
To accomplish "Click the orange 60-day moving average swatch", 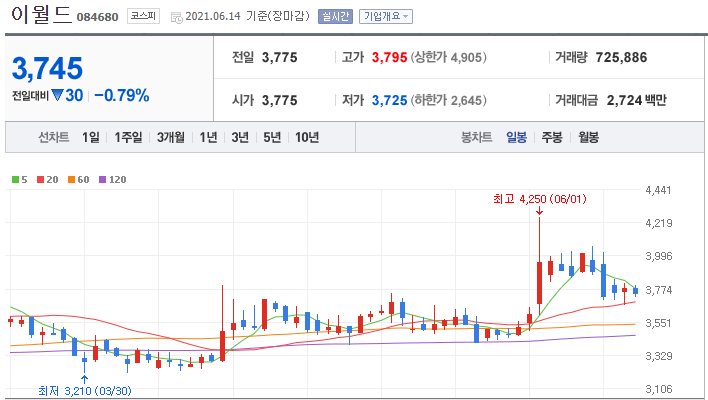I will 71,180.
